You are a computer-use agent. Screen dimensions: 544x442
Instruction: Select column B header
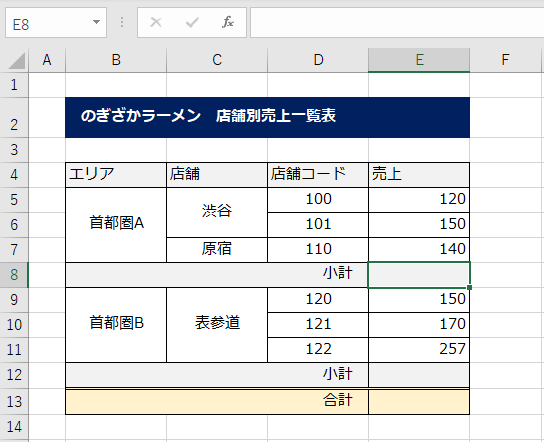[116, 60]
